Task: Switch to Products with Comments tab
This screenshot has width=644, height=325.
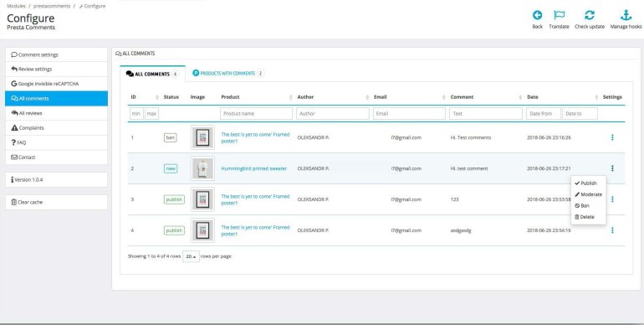Action: point(228,73)
